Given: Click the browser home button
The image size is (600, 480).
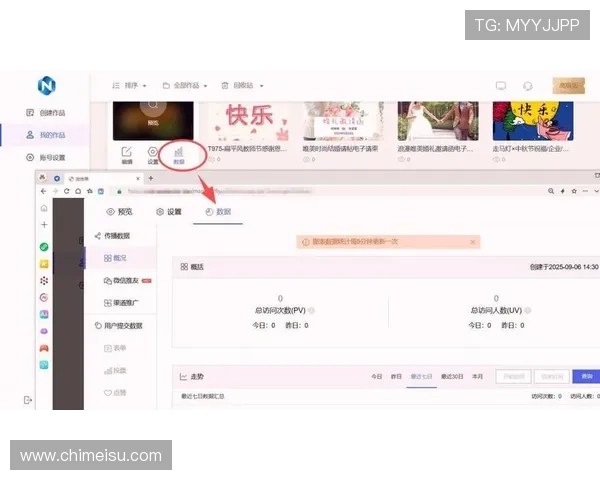Looking at the screenshot, I should click(x=78, y=191).
